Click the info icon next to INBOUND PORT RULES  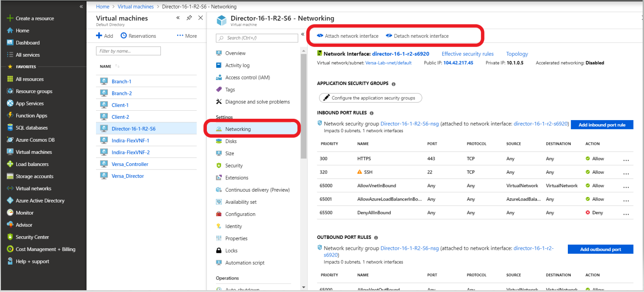(372, 113)
